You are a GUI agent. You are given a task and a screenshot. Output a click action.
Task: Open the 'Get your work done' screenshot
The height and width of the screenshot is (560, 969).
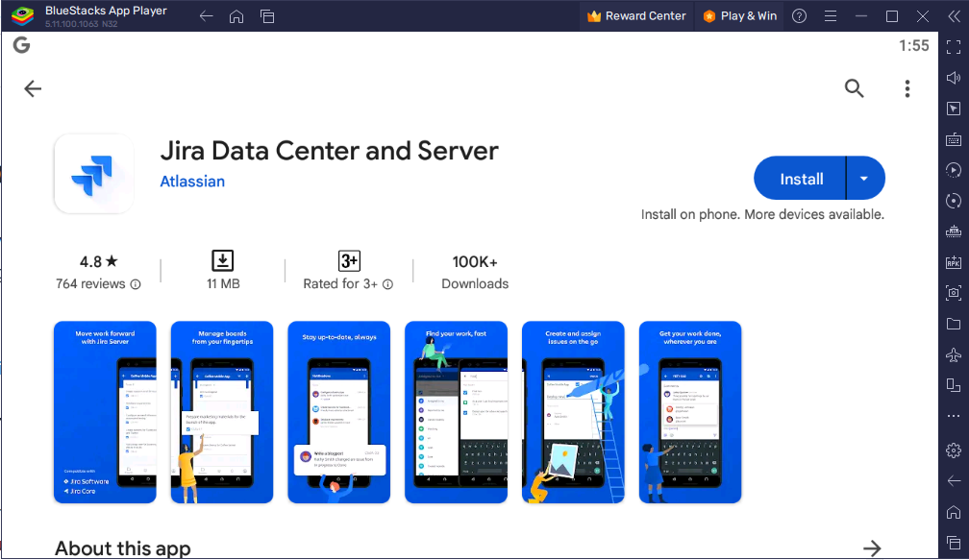(690, 412)
